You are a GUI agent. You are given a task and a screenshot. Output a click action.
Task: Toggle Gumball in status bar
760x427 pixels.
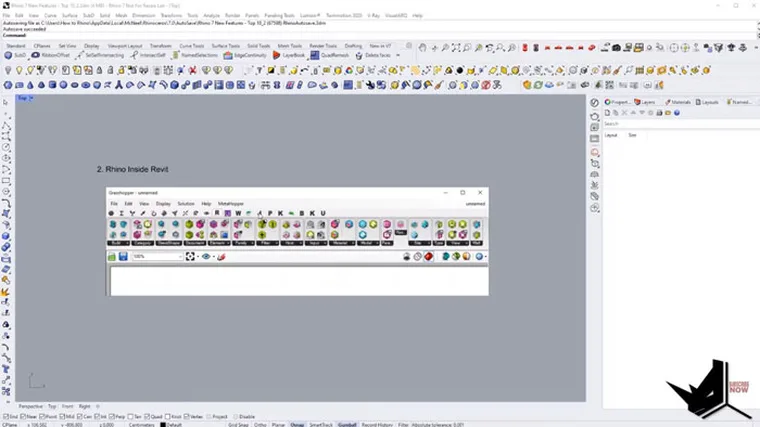(347, 425)
